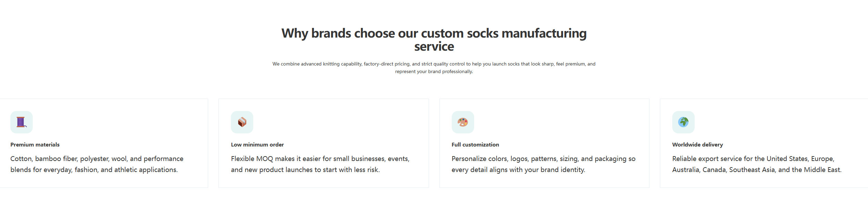The image size is (868, 202).
Task: Click the Flexible MOQ description text
Action: click(320, 164)
